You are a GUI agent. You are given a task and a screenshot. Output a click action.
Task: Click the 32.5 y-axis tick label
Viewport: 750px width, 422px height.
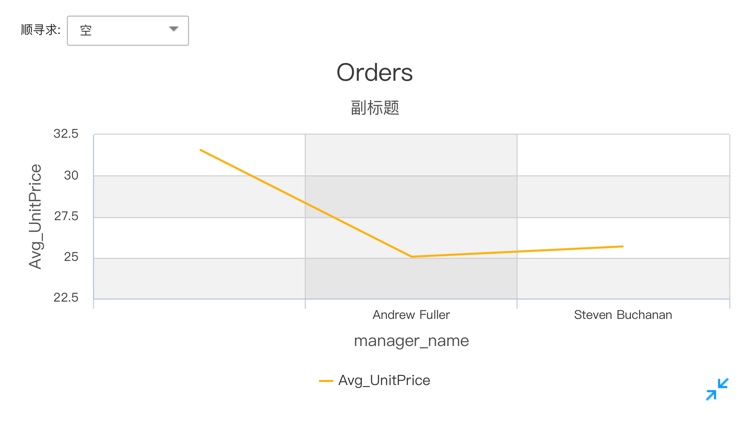click(67, 134)
